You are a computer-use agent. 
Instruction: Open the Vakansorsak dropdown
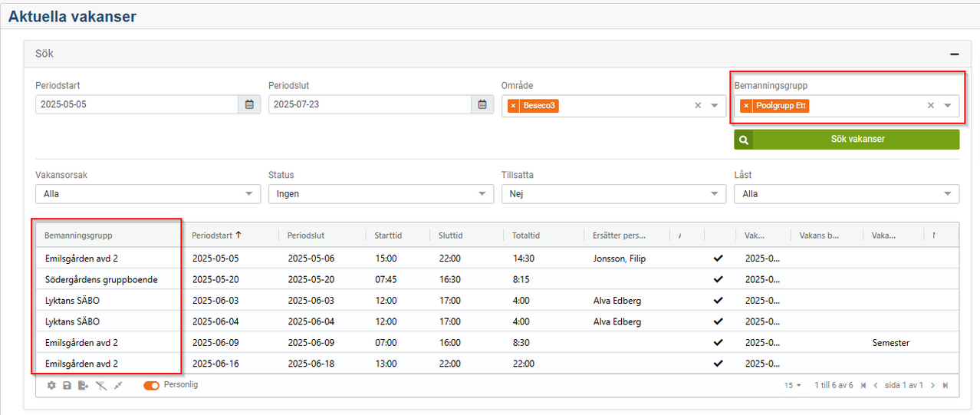click(148, 194)
